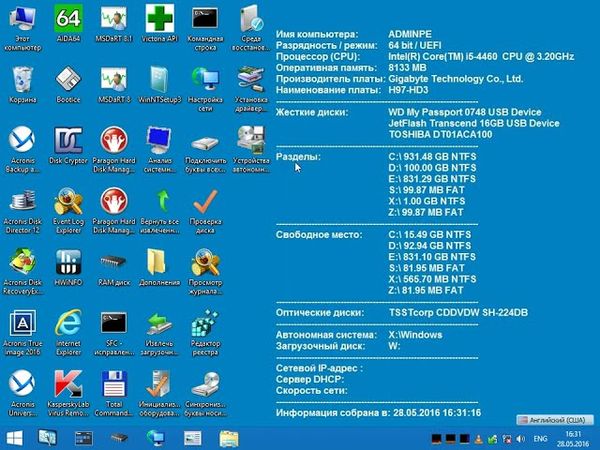Open the taskbar clock showing 16:31

(573, 439)
